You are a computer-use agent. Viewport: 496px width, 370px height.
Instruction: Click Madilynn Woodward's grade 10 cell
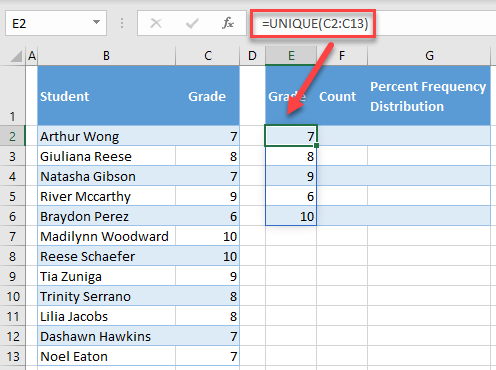coord(208,236)
